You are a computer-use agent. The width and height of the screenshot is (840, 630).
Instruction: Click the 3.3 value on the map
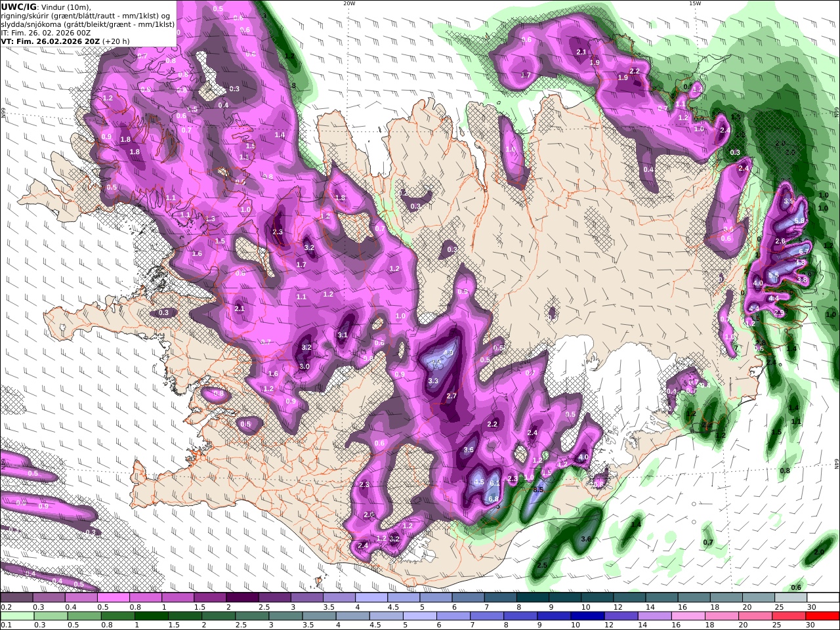[x=433, y=381]
